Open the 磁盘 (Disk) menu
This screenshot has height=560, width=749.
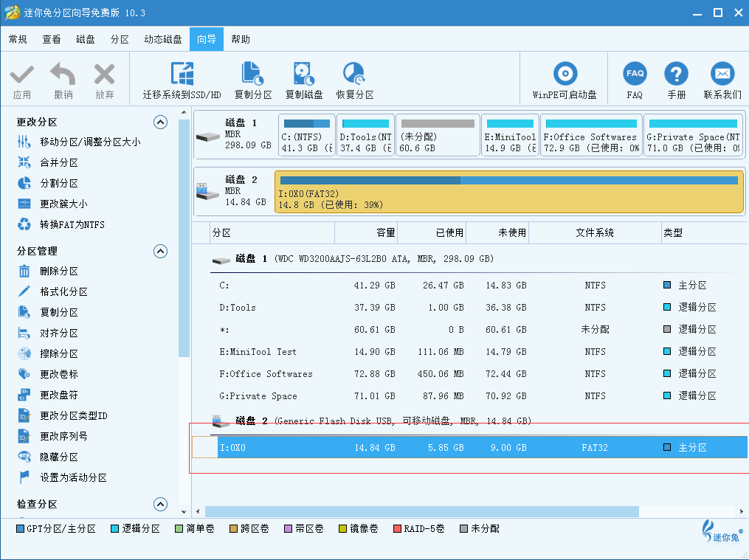[x=85, y=39]
